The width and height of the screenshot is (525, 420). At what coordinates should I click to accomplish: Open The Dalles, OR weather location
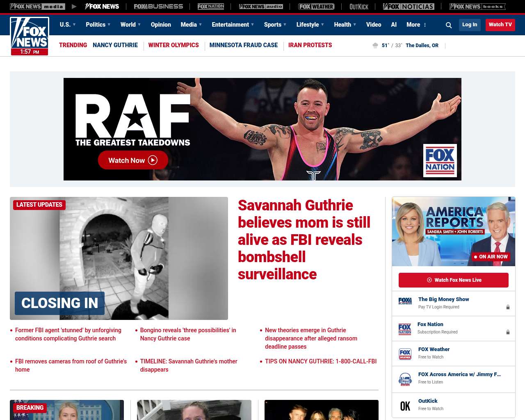(422, 46)
